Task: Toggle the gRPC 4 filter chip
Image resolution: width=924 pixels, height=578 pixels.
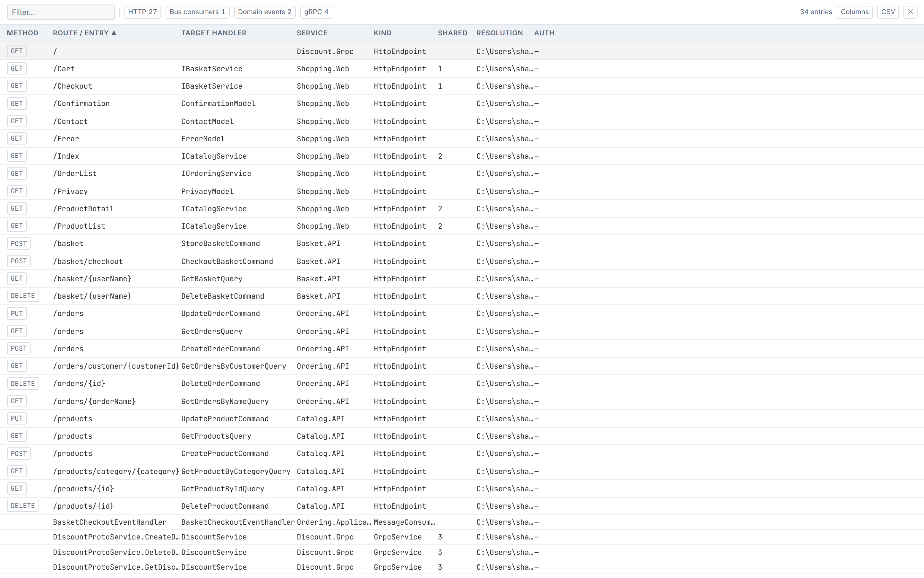Action: tap(316, 12)
